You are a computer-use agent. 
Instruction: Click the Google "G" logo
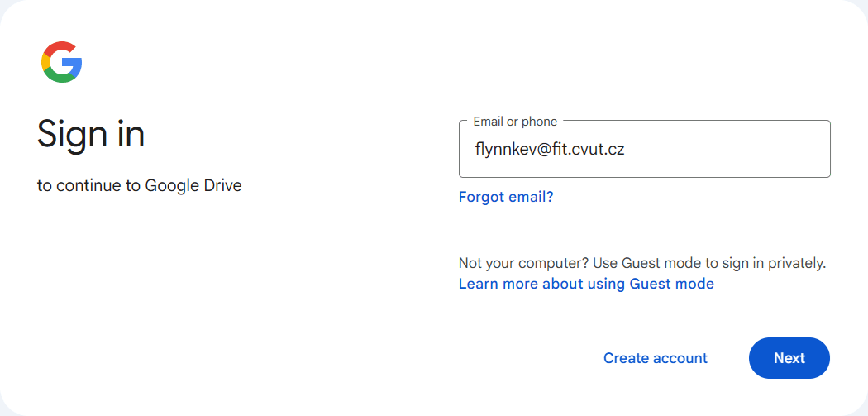61,62
